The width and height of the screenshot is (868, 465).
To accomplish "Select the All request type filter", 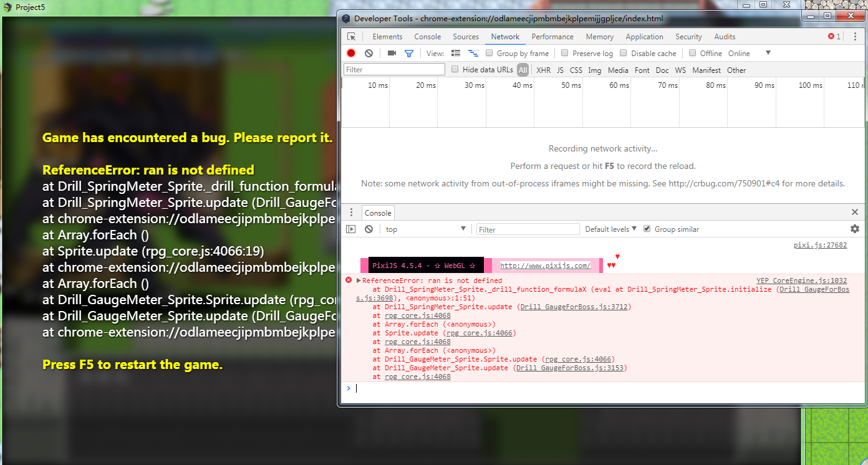I will pyautogui.click(x=523, y=70).
